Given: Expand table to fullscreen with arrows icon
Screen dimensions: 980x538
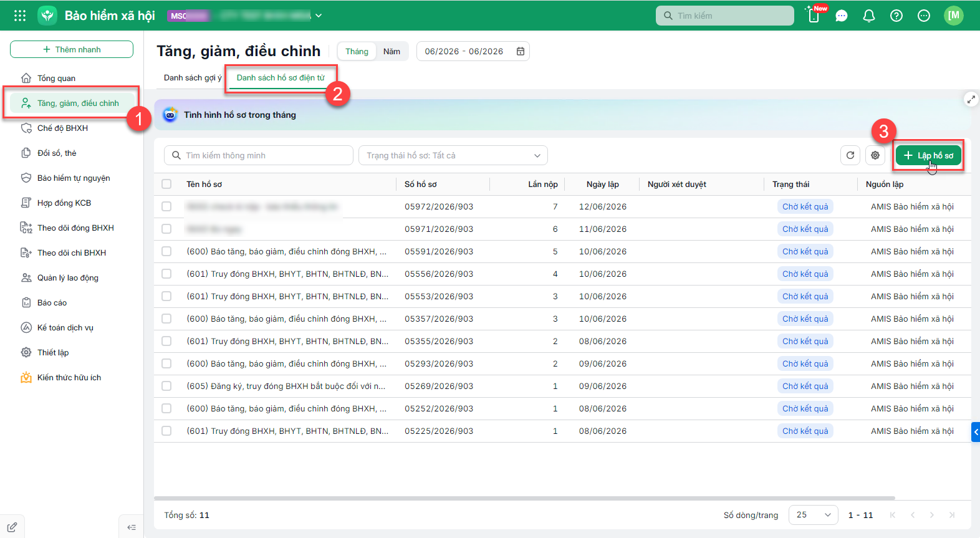Looking at the screenshot, I should click(971, 99).
